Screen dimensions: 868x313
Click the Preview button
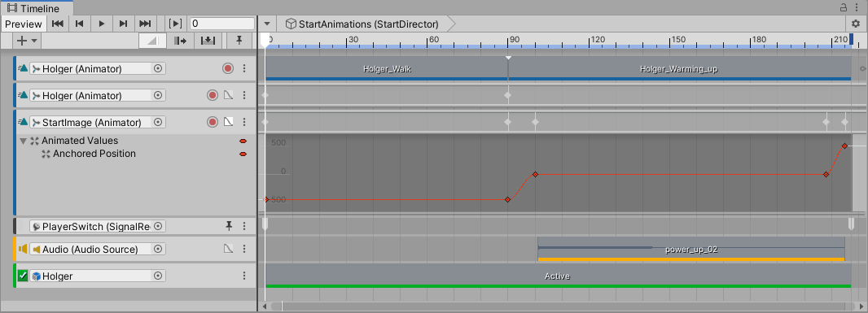[x=24, y=24]
